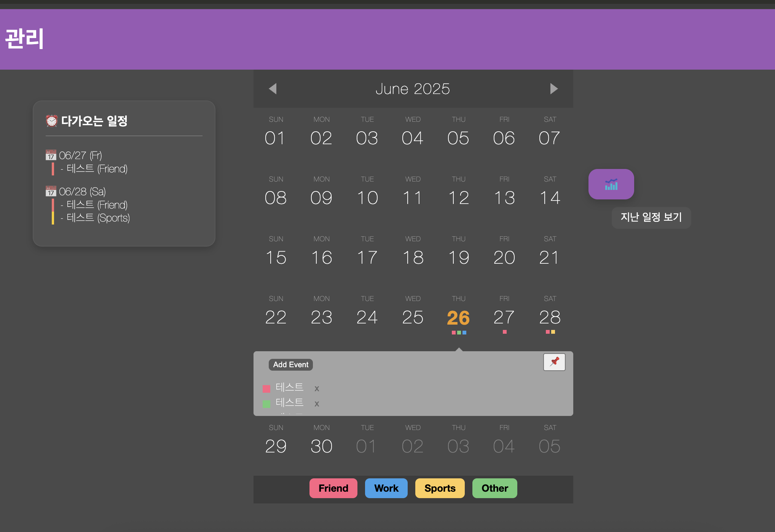Screen dimensions: 775x532
Task: Delete the pink 테스트 event with x
Action: coord(317,389)
